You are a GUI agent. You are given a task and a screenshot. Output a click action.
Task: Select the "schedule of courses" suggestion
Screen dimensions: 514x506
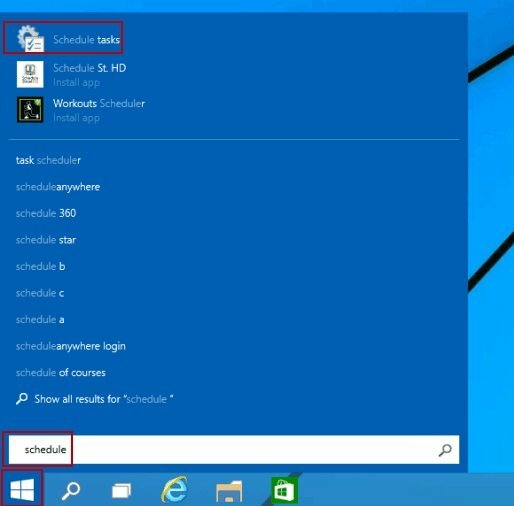click(61, 373)
